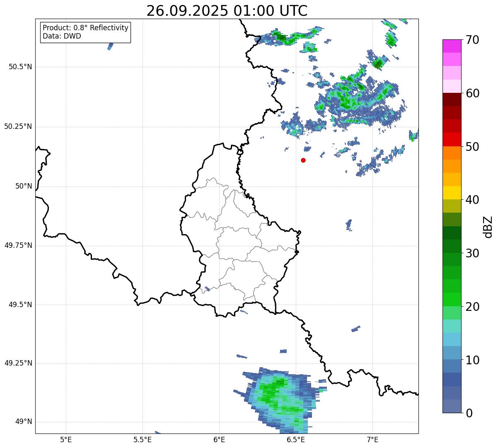Viewport: 498px width, 448px height.
Task: Click the 'Product: 0.8° Reflectivity' label
Action: point(86,28)
